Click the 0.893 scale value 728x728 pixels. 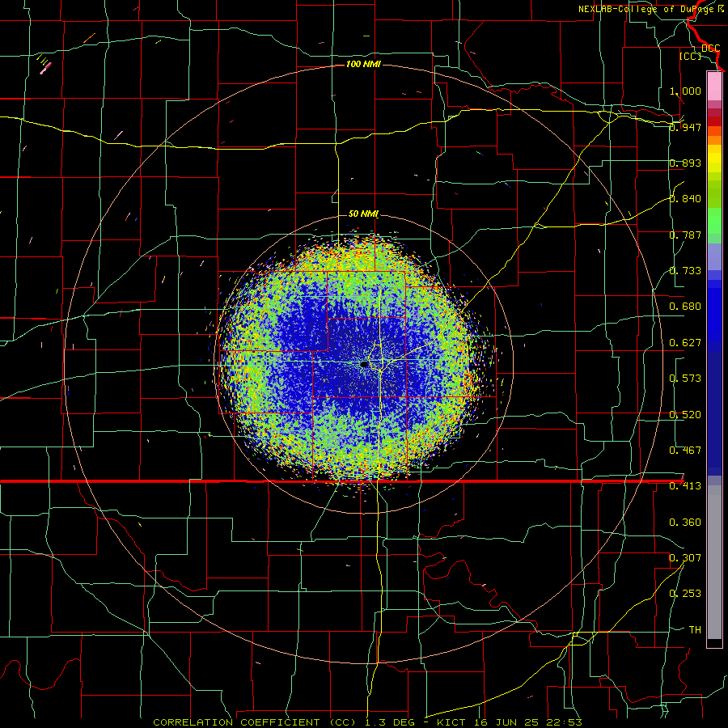[685, 163]
